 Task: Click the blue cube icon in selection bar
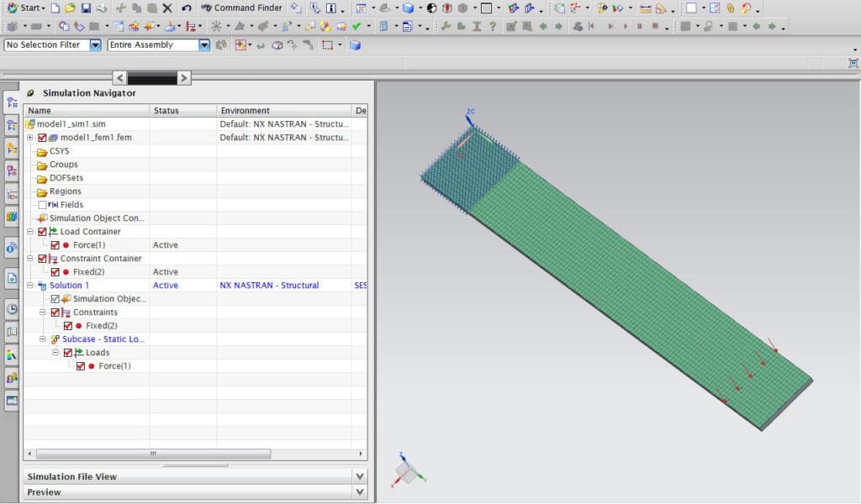coord(355,45)
